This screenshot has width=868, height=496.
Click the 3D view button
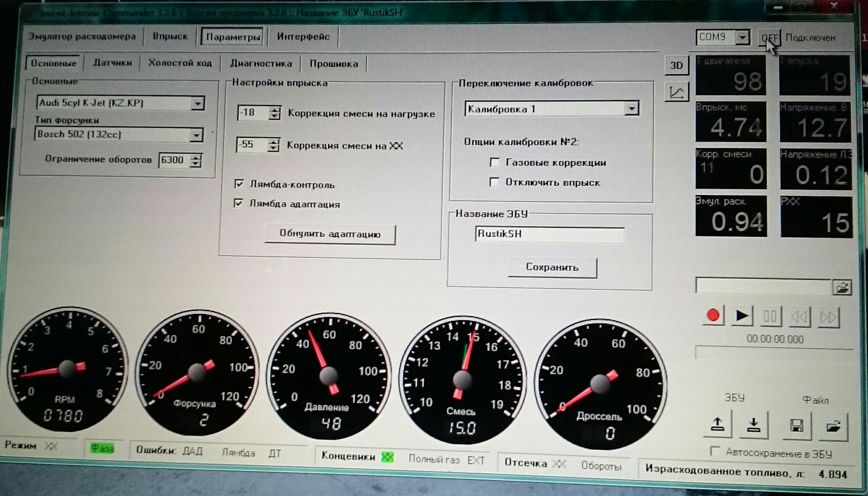676,66
